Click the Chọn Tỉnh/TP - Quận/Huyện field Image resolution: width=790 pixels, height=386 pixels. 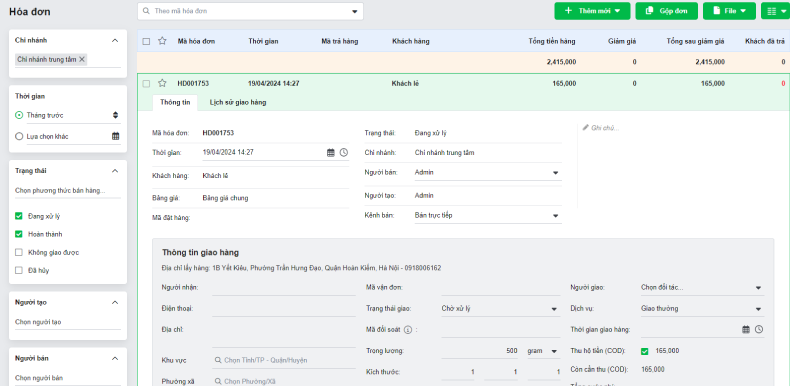[285, 360]
